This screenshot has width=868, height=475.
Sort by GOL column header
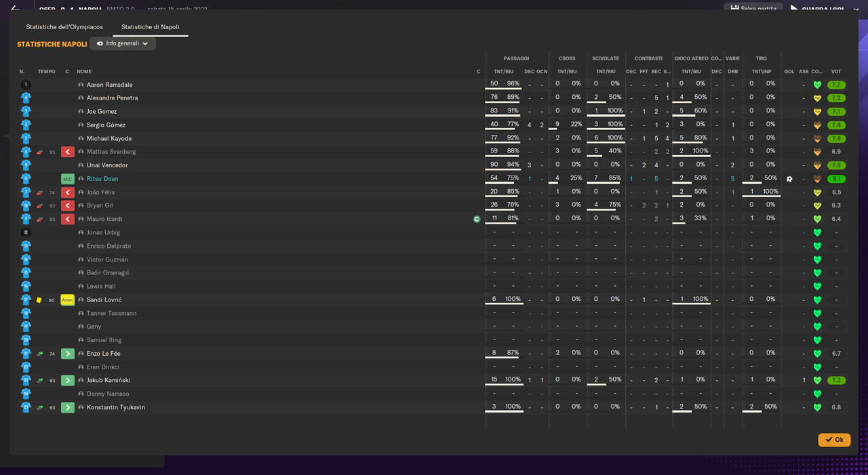pos(789,71)
